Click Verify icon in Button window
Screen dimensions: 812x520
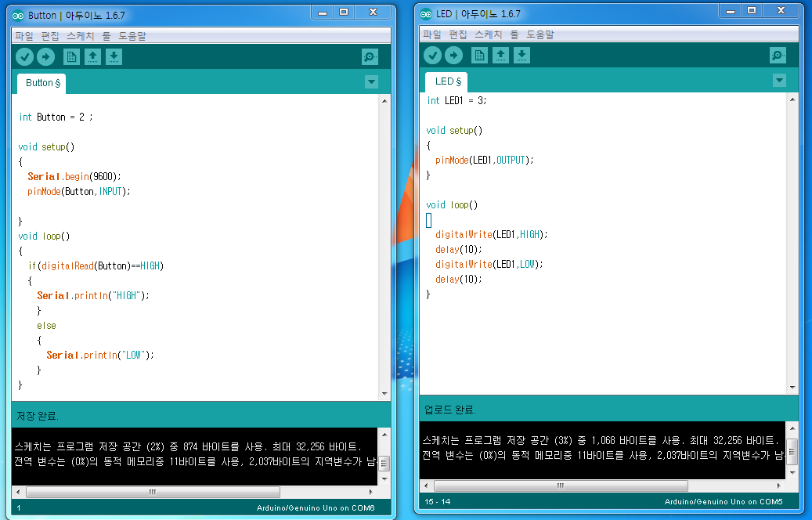24,56
